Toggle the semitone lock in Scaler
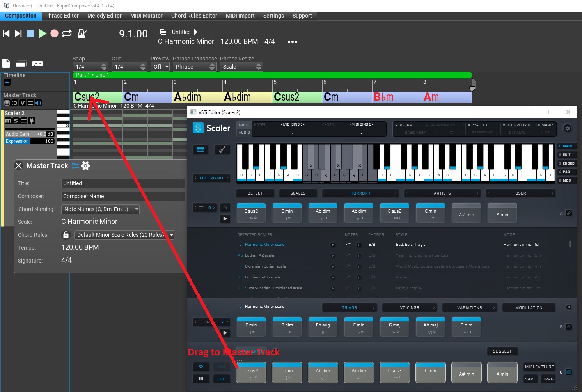The image size is (582, 392). [x=225, y=208]
